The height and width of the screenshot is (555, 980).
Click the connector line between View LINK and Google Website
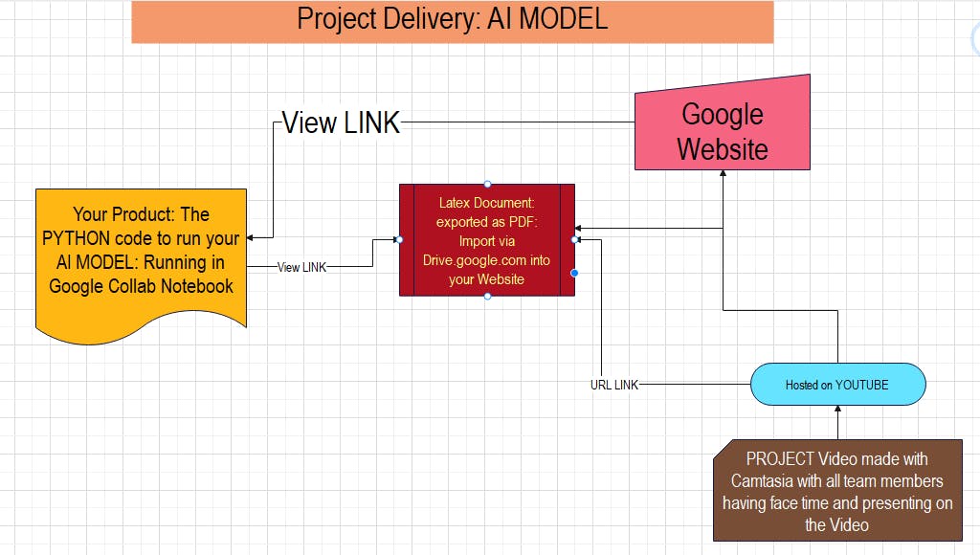click(518, 122)
